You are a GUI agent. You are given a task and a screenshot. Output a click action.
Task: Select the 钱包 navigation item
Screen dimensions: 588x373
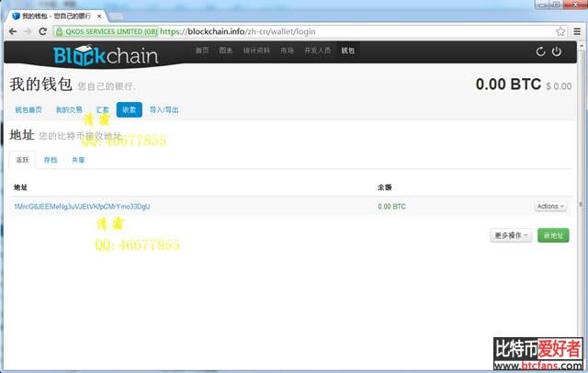coord(347,51)
